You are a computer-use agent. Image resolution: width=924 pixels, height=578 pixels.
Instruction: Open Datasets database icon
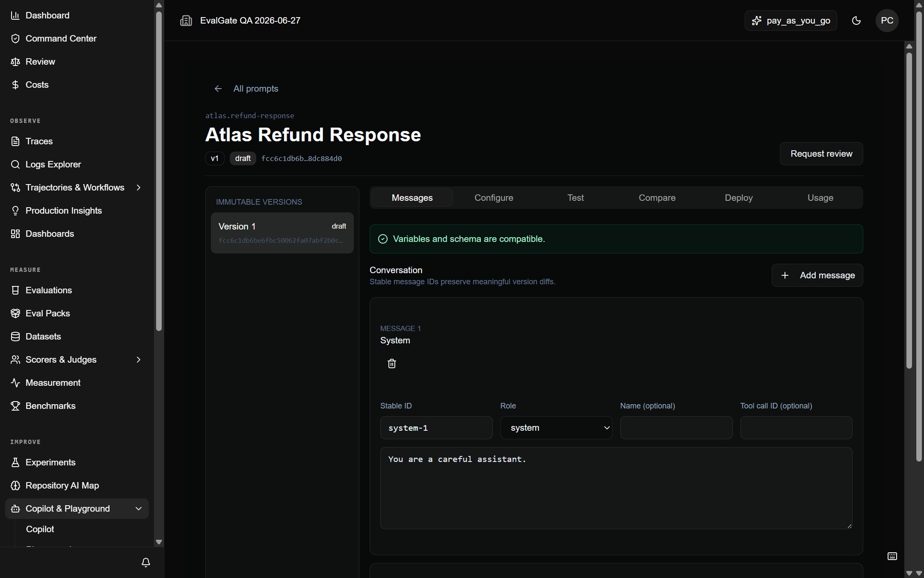(x=15, y=337)
